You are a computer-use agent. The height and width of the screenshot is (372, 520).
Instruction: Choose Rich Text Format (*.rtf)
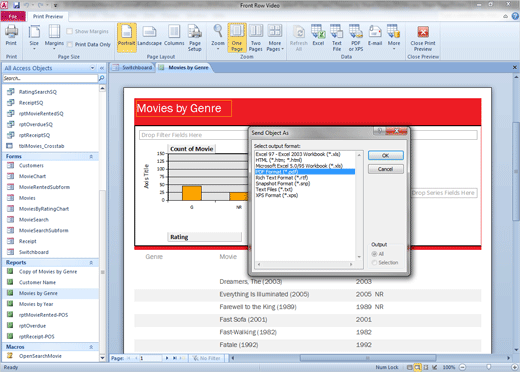[x=305, y=178]
